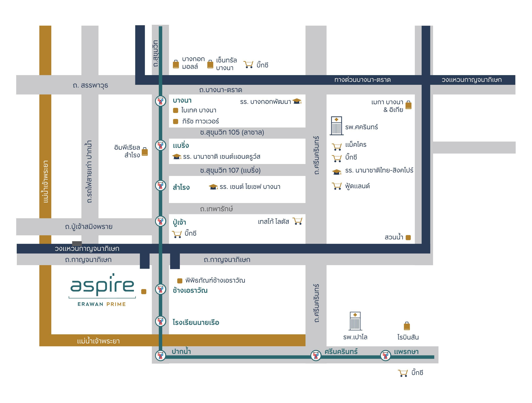The width and height of the screenshot is (532, 403).
Task: Click the shopping bag icon beside เมกา บางนา & อิเกีย
Action: coord(408,105)
